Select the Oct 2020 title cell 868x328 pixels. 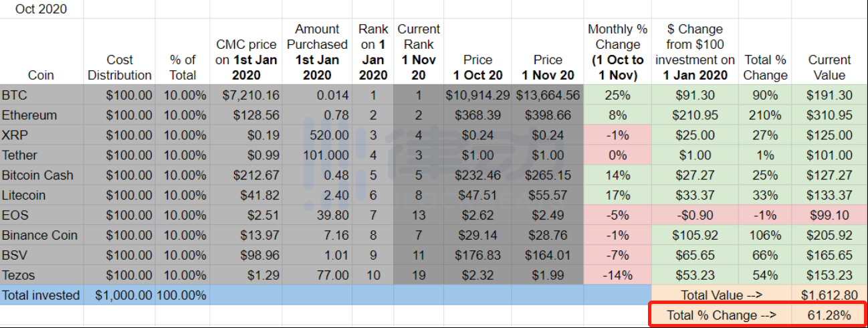[x=41, y=9]
